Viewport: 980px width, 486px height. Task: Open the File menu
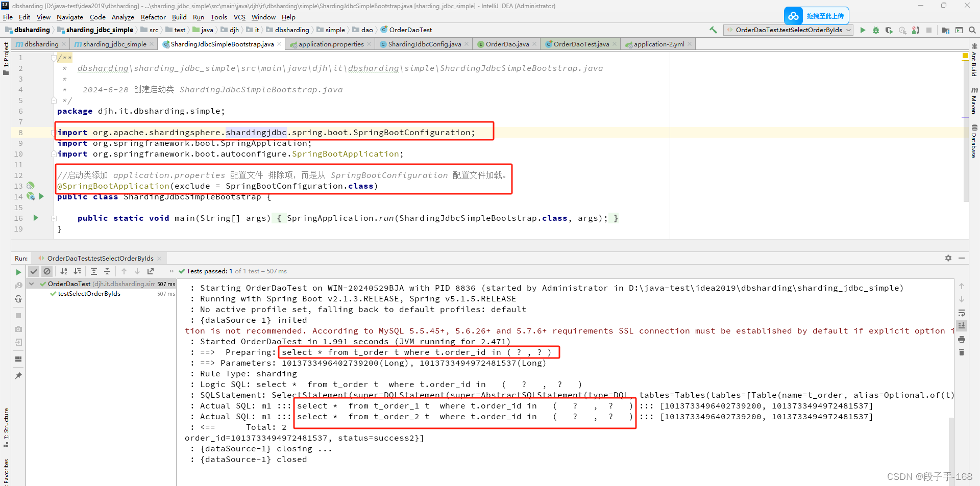click(x=8, y=17)
